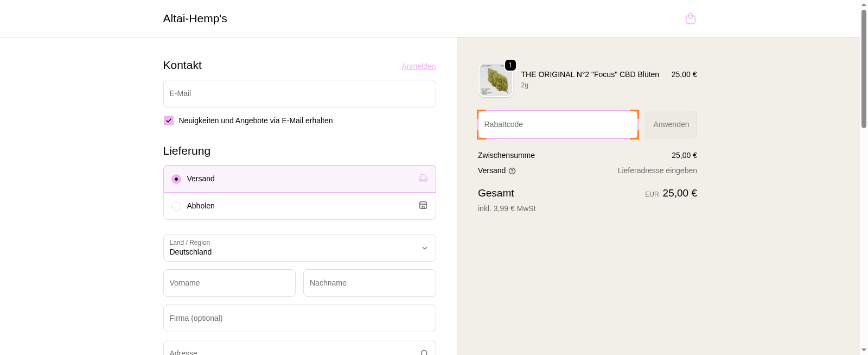
Task: Click the text inkl. 3,99 € MwSt
Action: click(507, 208)
